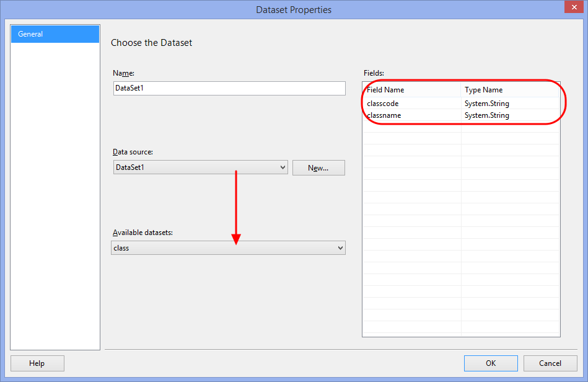
Task: Expand the Available datasets dropdown
Action: coord(228,248)
